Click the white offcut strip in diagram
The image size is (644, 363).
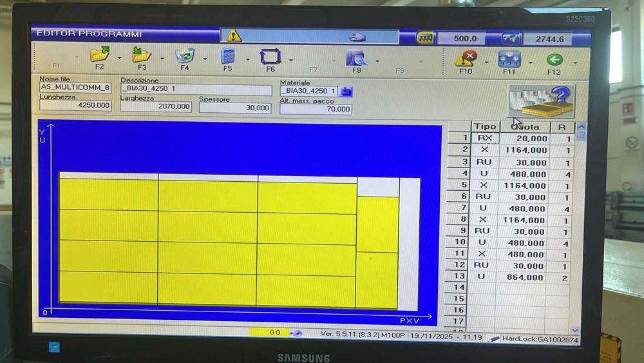pyautogui.click(x=409, y=244)
